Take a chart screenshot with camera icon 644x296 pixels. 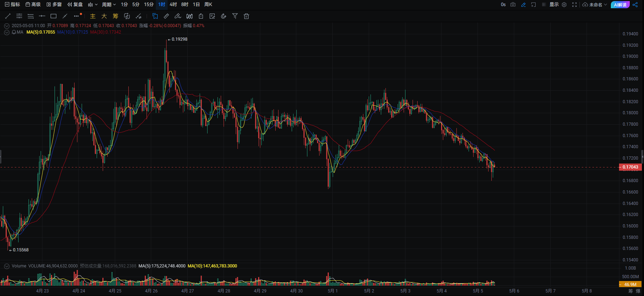513,5
